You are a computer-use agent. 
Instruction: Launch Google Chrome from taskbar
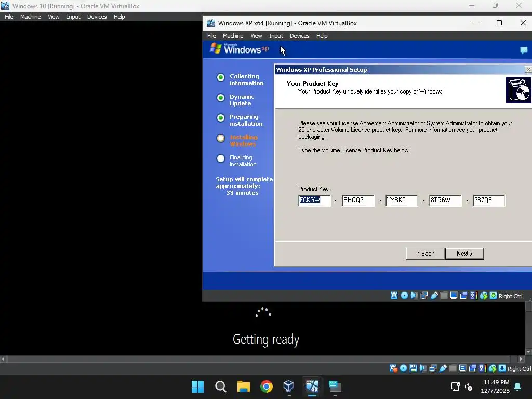coord(267,387)
